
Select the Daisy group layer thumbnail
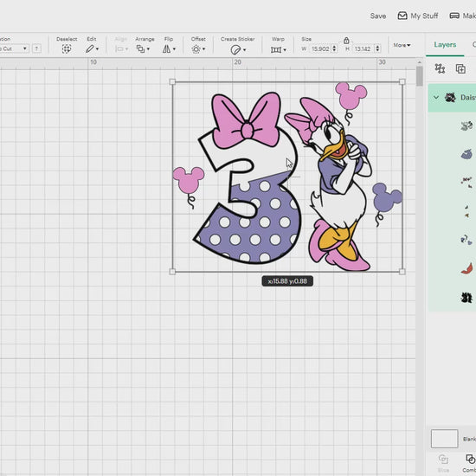click(450, 98)
